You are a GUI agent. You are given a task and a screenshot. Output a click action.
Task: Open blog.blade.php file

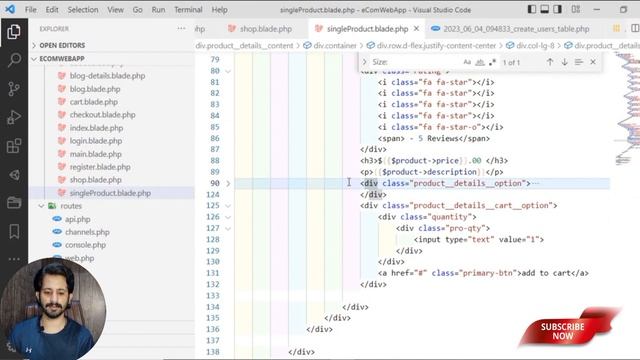click(95, 89)
